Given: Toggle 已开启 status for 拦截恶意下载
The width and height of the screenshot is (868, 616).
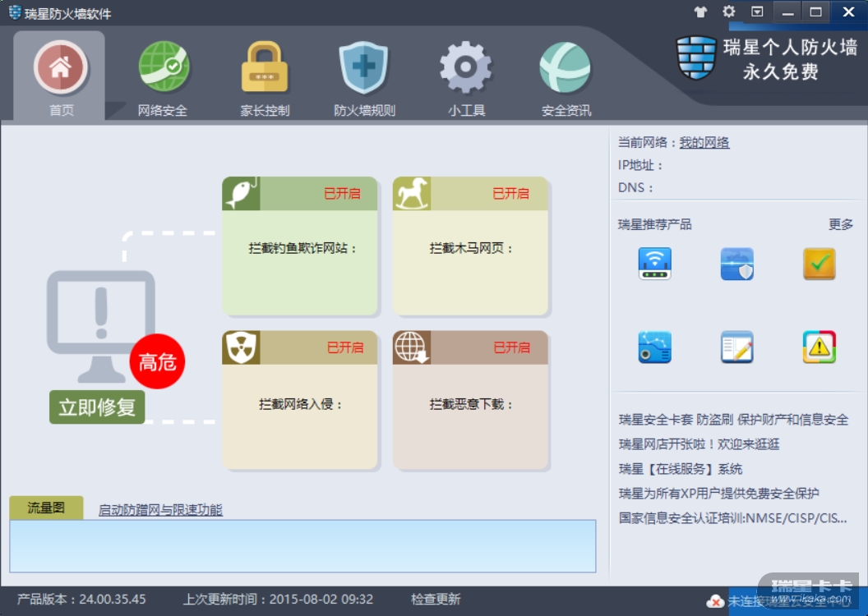Looking at the screenshot, I should tap(512, 347).
